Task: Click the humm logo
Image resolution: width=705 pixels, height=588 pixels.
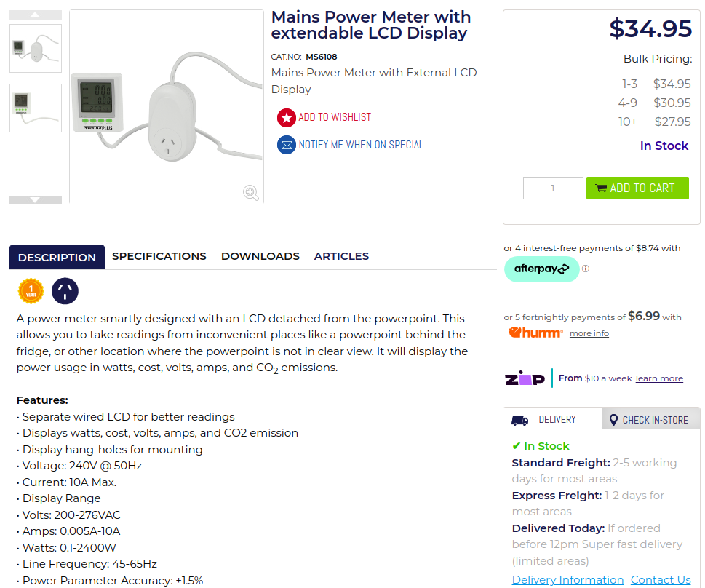Action: tap(535, 333)
